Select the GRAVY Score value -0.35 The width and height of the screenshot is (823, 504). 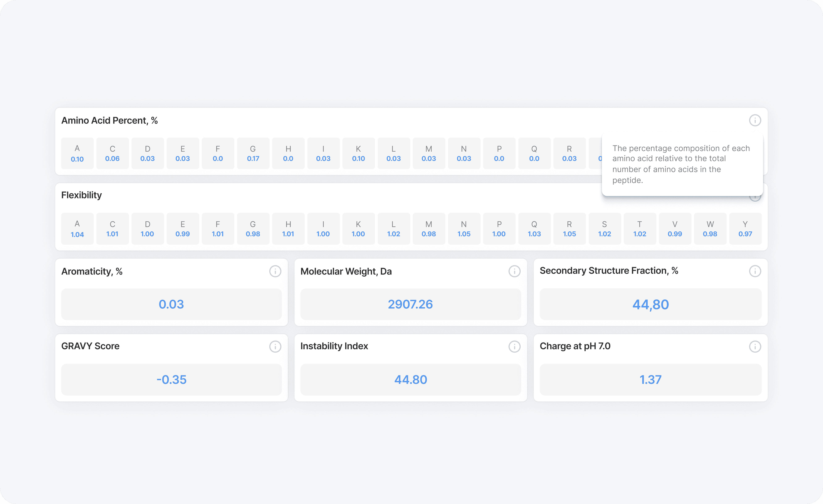point(171,380)
